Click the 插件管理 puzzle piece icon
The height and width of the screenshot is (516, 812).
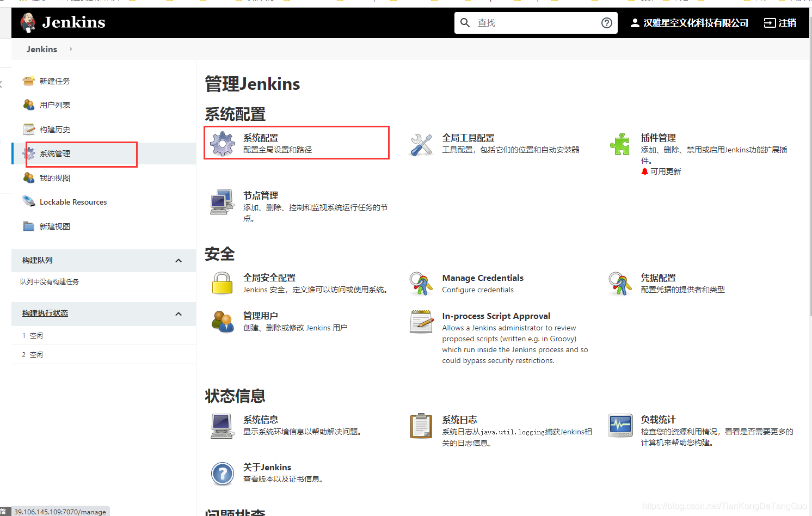coord(620,144)
